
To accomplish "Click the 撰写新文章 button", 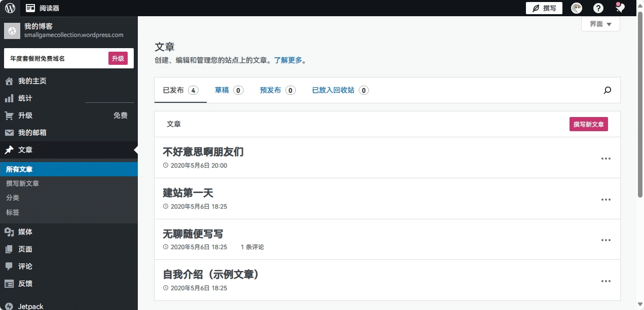I will 588,124.
